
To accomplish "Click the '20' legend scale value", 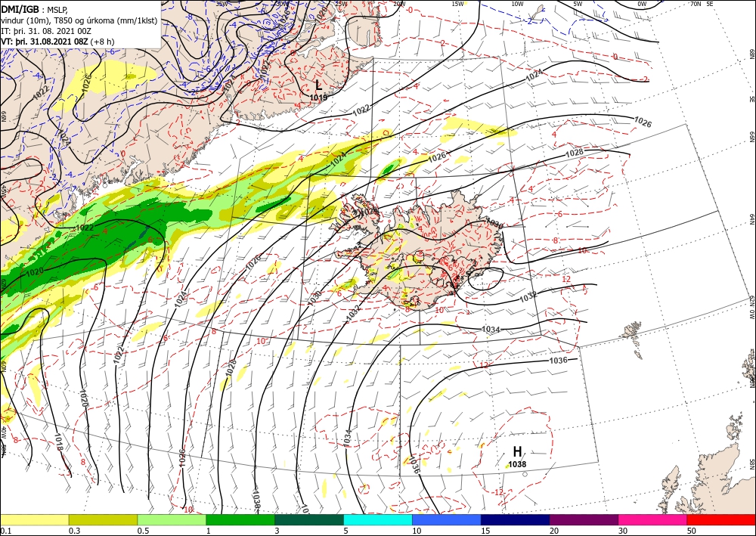I will (x=554, y=531).
